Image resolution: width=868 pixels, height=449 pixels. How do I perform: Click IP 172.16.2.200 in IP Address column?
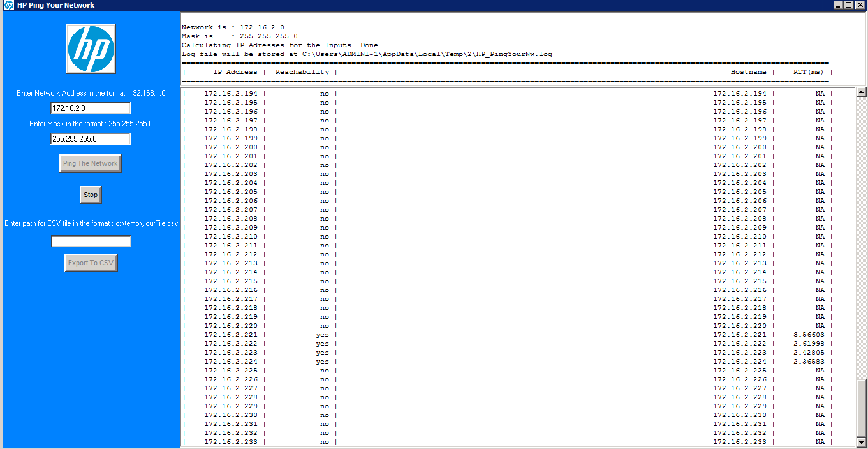tap(231, 147)
